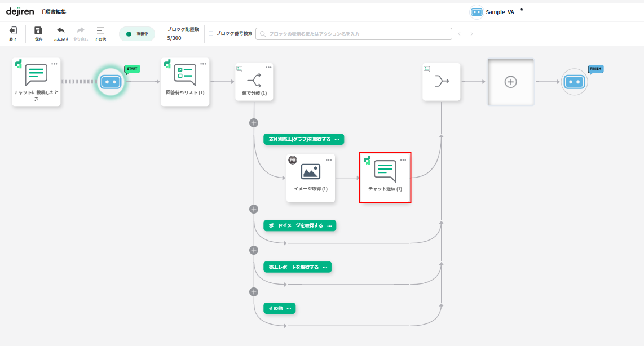Go to the next search result arrow
644x346 pixels.
(471, 34)
